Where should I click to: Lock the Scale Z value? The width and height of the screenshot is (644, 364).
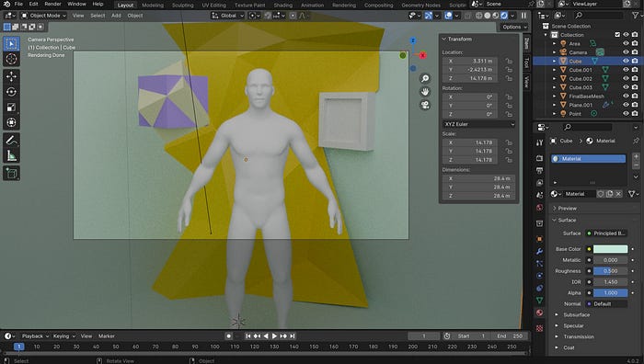point(509,160)
